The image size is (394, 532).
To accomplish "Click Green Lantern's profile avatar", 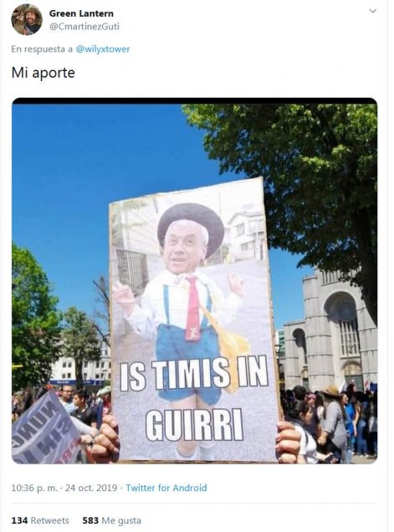I will coord(27,20).
